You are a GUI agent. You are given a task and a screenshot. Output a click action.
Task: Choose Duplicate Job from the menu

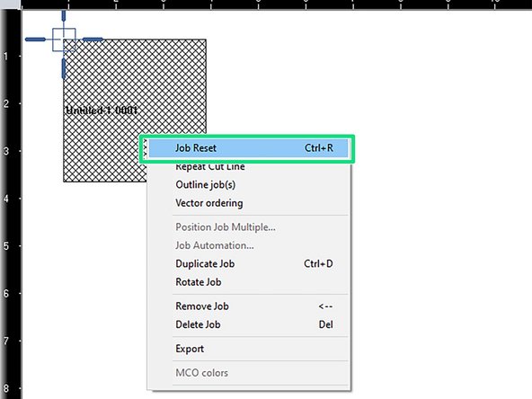coord(248,264)
